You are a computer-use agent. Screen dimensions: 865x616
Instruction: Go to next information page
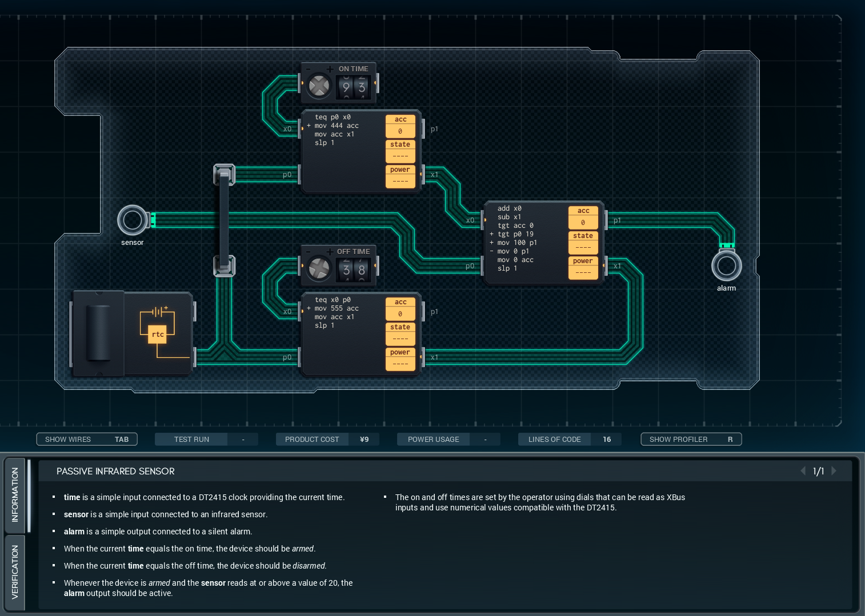(x=834, y=471)
